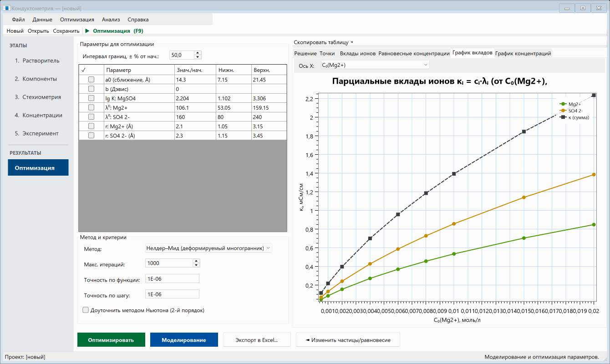Viewport: 610px width, 364px height.
Task: Open the Анализ menu
Action: click(111, 20)
